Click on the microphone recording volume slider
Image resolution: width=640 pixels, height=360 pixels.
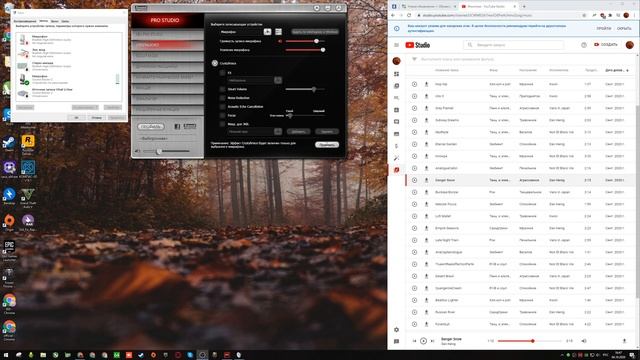point(305,41)
